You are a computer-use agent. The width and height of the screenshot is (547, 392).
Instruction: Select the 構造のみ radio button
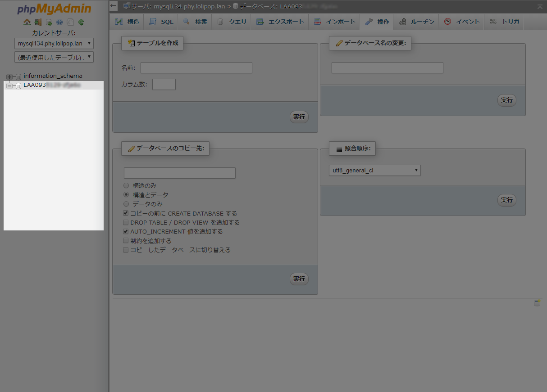pos(126,185)
